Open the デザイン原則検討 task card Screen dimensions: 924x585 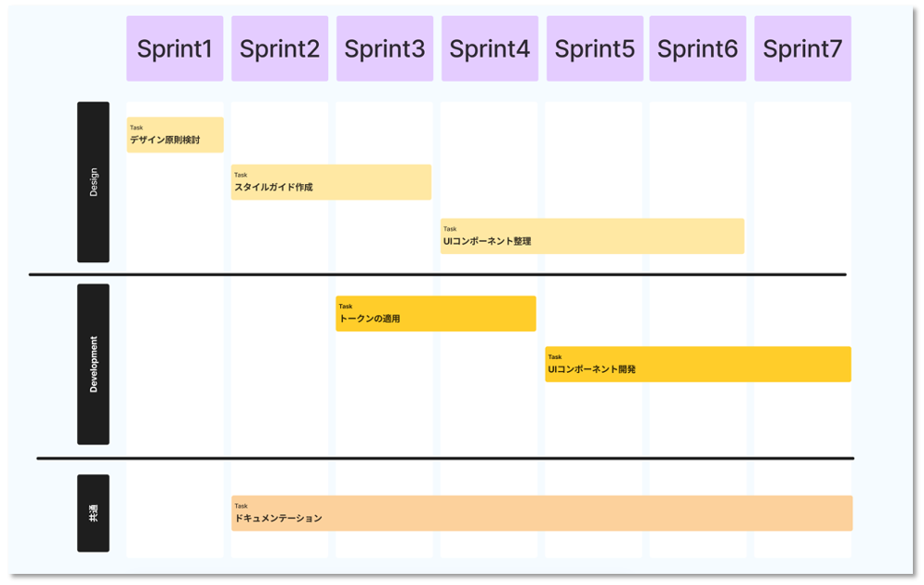coord(175,135)
